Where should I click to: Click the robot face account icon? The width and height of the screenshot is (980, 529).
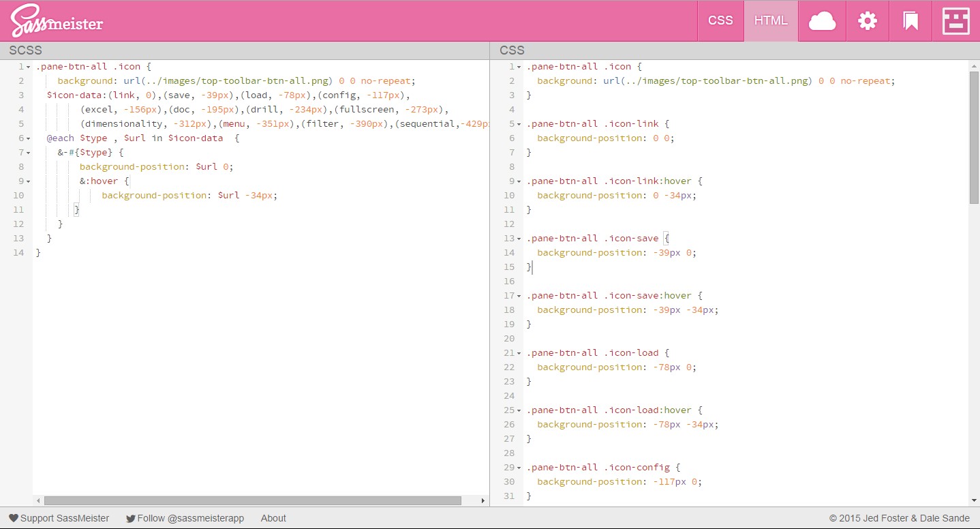(x=955, y=21)
